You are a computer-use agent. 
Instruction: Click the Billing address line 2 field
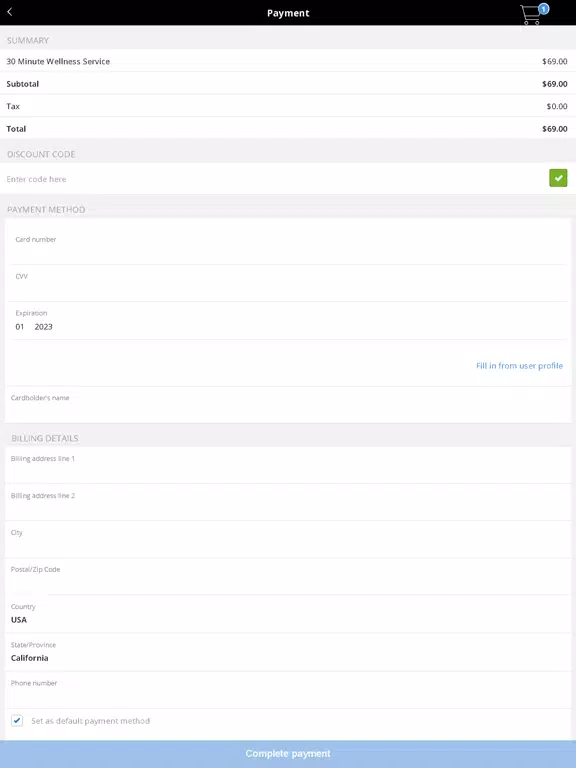(288, 502)
